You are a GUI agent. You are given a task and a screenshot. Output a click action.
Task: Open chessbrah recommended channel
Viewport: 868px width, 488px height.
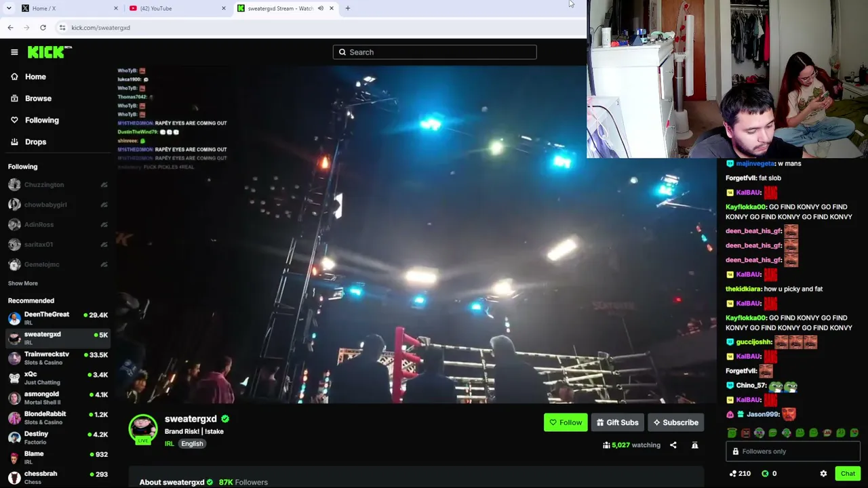click(x=58, y=477)
